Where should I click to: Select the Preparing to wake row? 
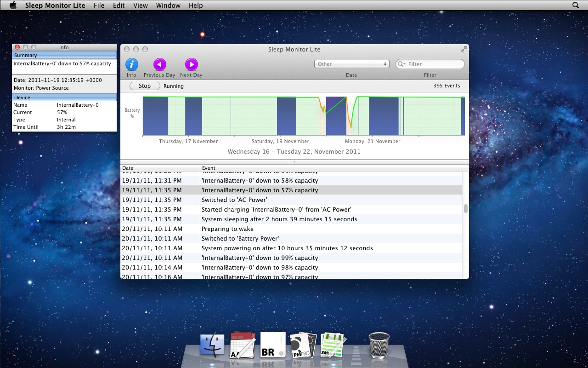coord(291,229)
